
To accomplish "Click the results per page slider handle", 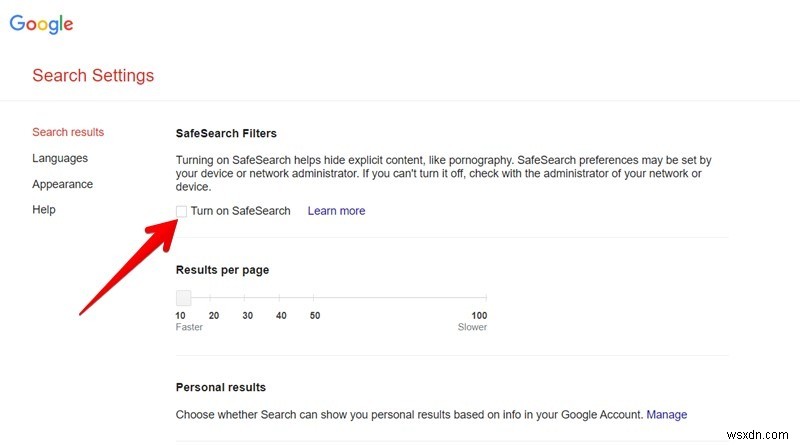I will (x=183, y=298).
